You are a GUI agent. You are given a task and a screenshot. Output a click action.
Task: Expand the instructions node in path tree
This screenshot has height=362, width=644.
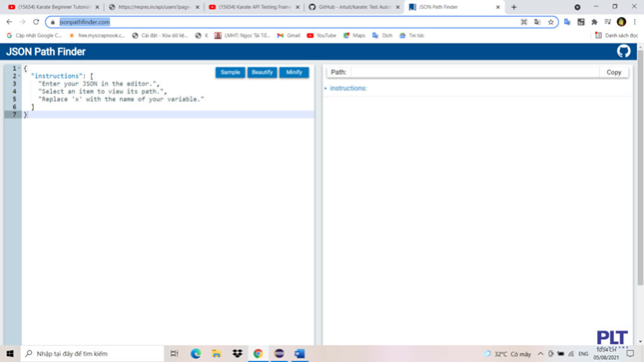(x=325, y=88)
